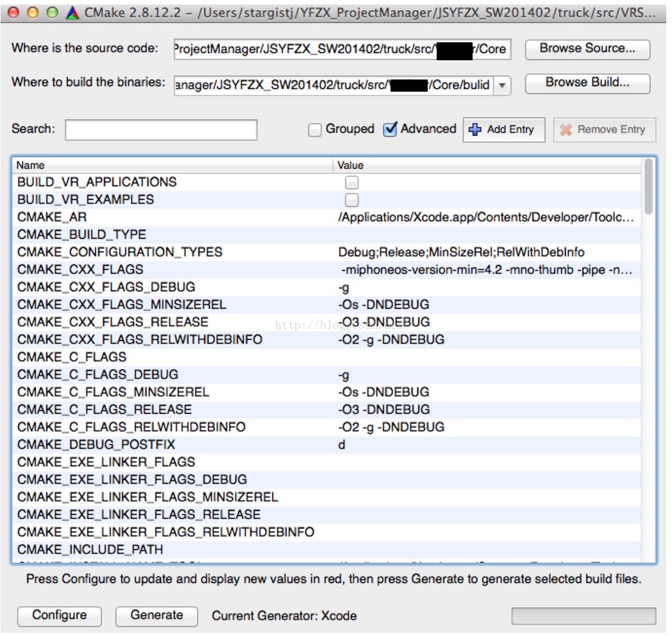
Task: Click the Configure button
Action: pos(60,615)
